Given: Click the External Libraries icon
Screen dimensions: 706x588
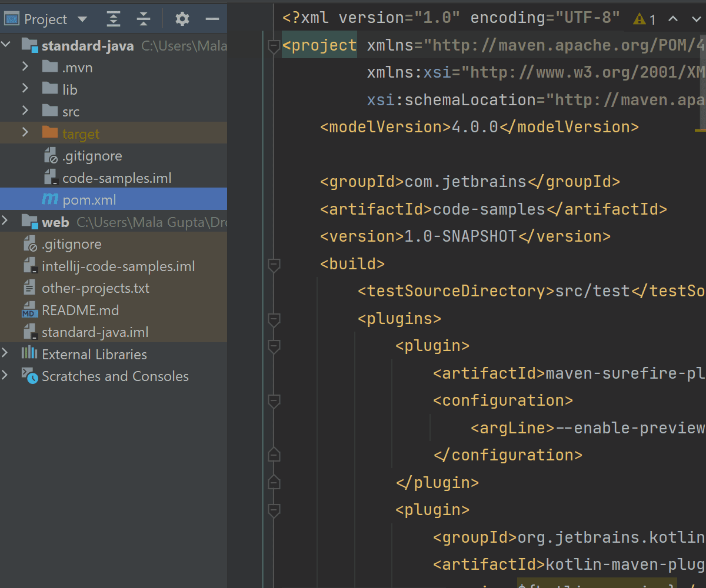Looking at the screenshot, I should 29,353.
